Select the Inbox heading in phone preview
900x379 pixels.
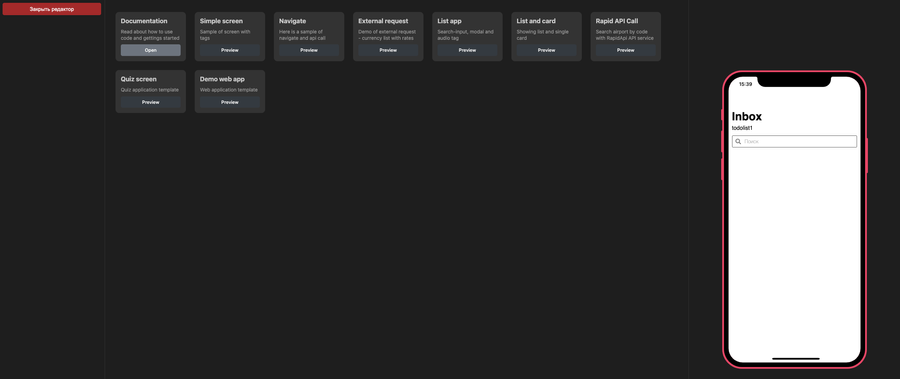point(747,117)
